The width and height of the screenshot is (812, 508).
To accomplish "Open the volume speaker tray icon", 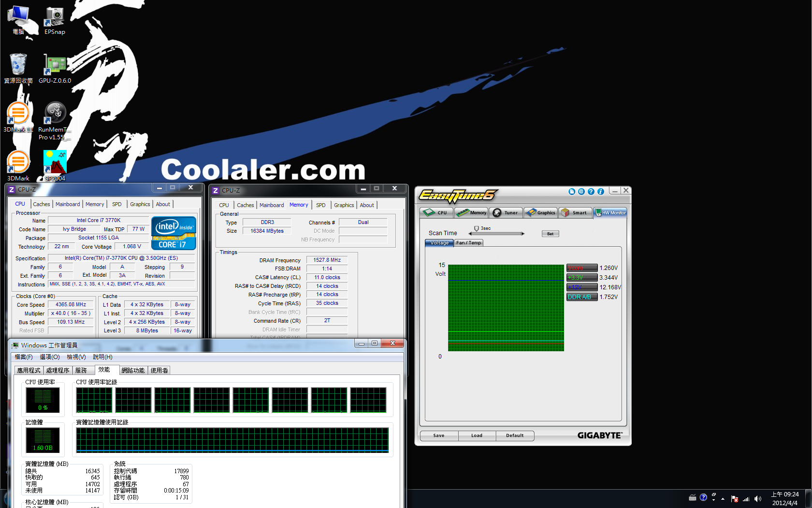I will (x=757, y=499).
